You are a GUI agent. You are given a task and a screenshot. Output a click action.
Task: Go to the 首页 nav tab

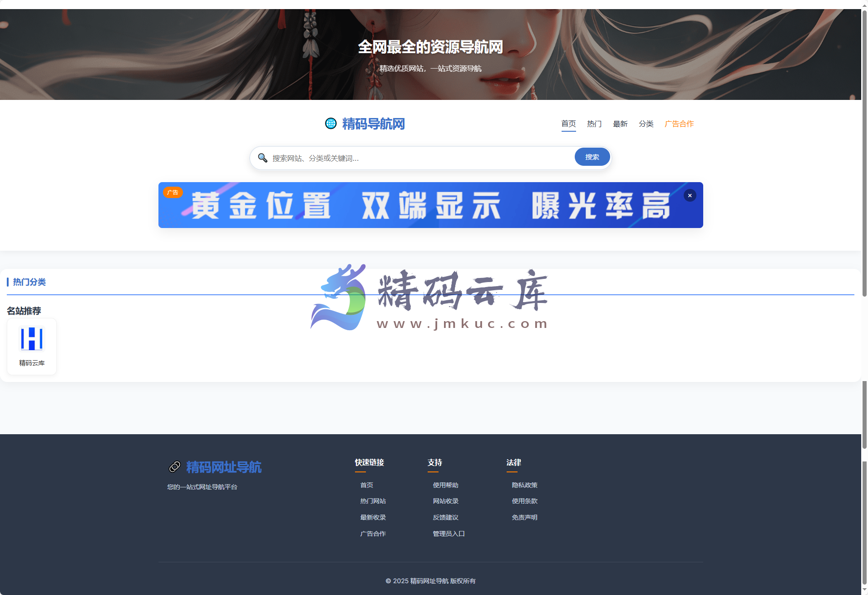[568, 124]
